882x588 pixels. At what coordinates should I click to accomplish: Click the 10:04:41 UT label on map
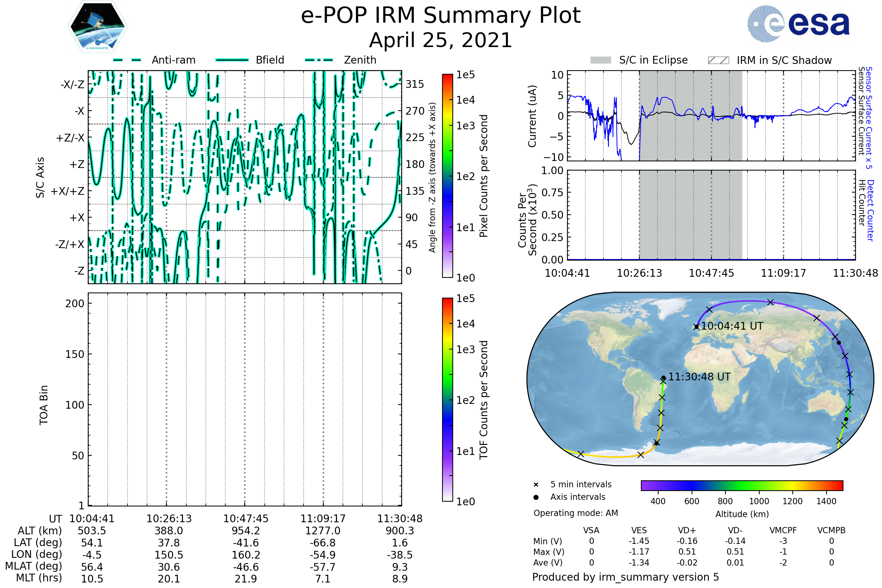[732, 326]
